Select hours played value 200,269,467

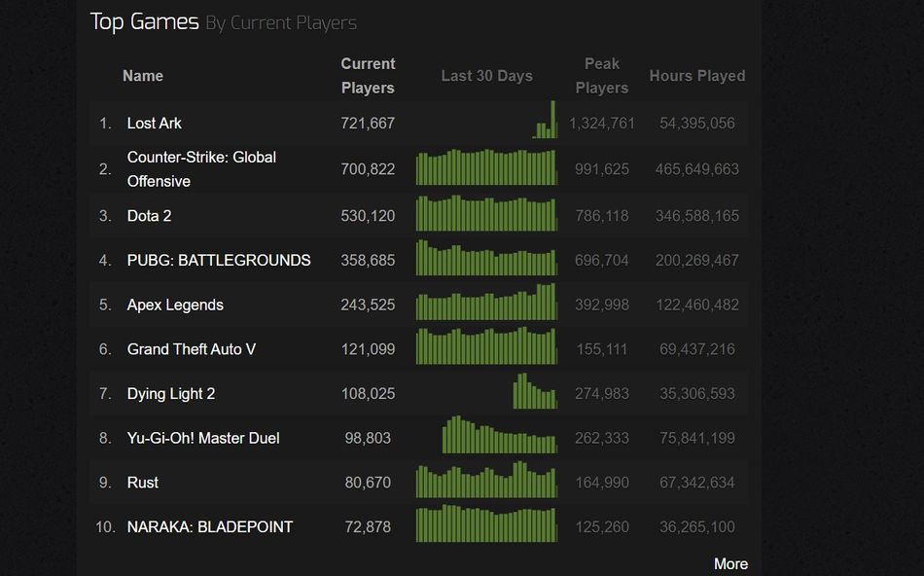click(x=697, y=260)
